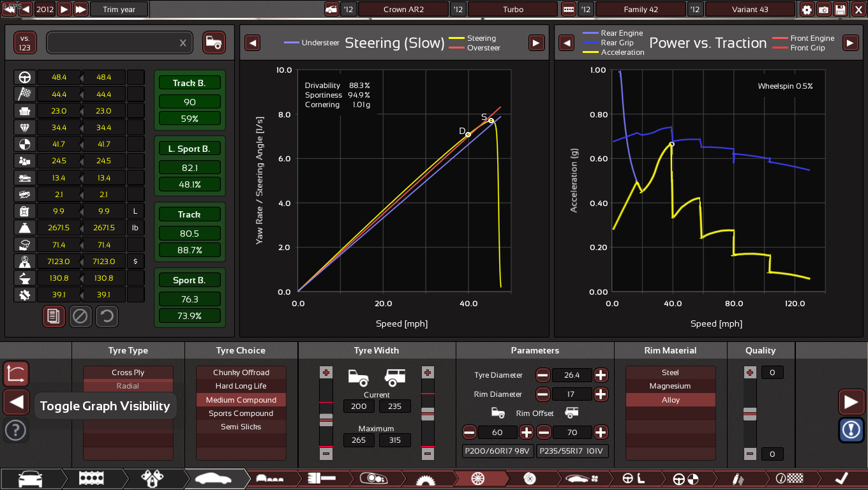This screenshot has height=490, width=868.
Task: Select Steel rim material
Action: [671, 373]
